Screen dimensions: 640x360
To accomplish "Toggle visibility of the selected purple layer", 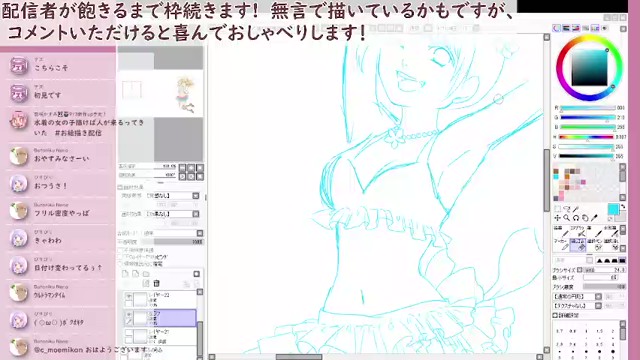I will [x=129, y=314].
